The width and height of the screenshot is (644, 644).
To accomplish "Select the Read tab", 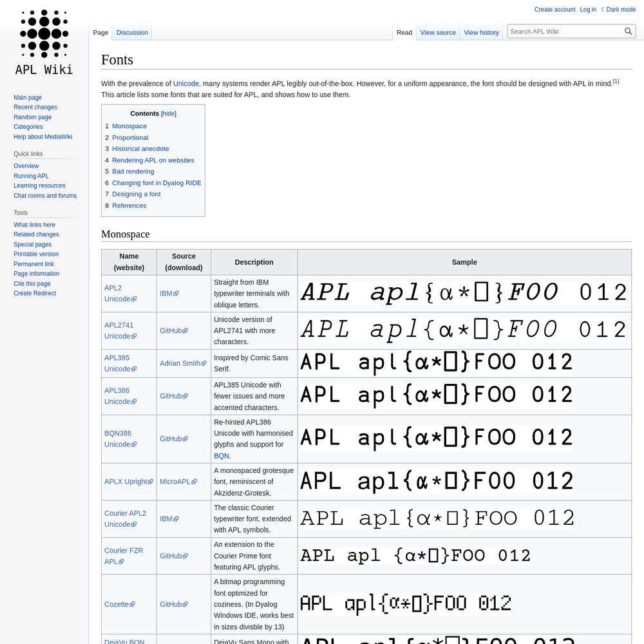I will tap(404, 32).
